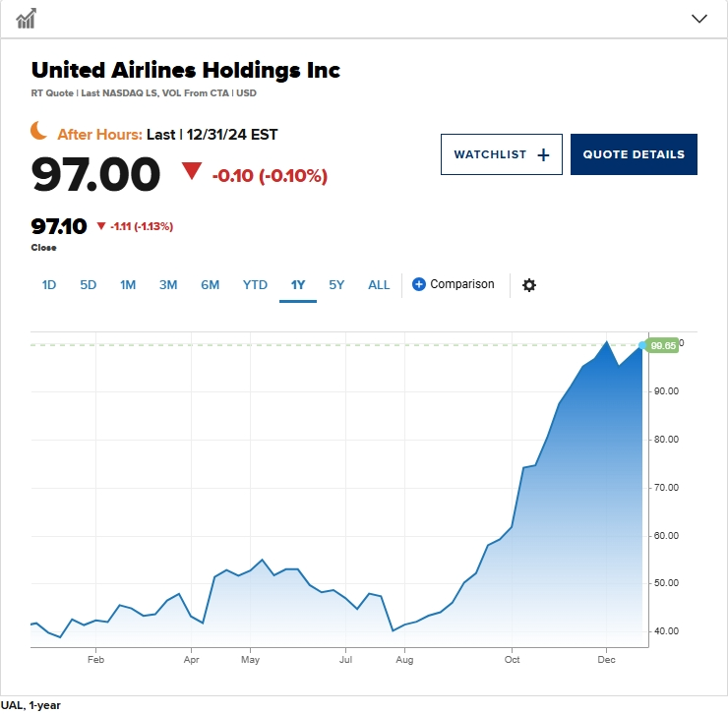This screenshot has height=714, width=728.
Task: Select the 5D time range
Action: click(x=89, y=285)
